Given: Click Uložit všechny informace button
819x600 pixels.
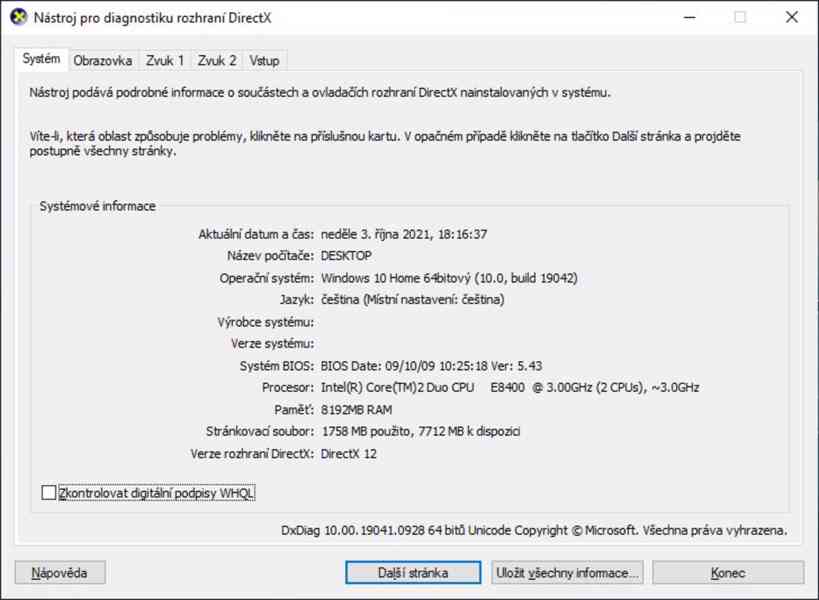Looking at the screenshot, I should coord(567,572).
